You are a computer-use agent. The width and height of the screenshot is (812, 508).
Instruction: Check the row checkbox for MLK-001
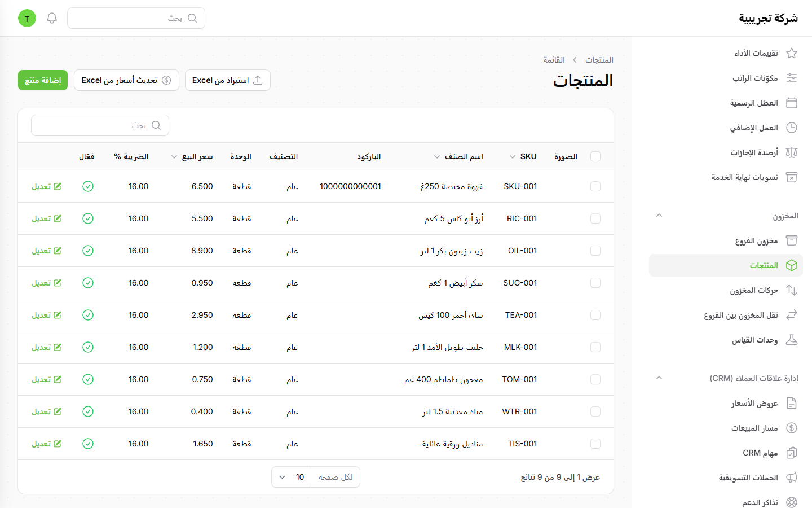click(x=595, y=347)
